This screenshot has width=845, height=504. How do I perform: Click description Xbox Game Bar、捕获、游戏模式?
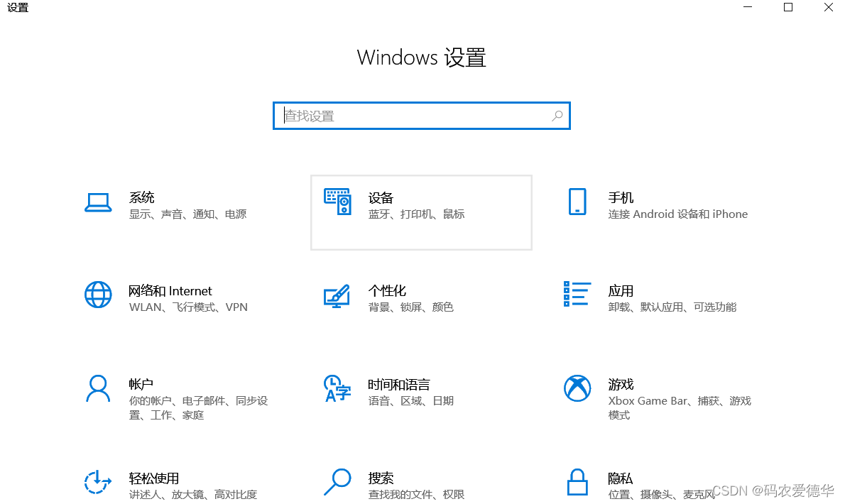680,407
